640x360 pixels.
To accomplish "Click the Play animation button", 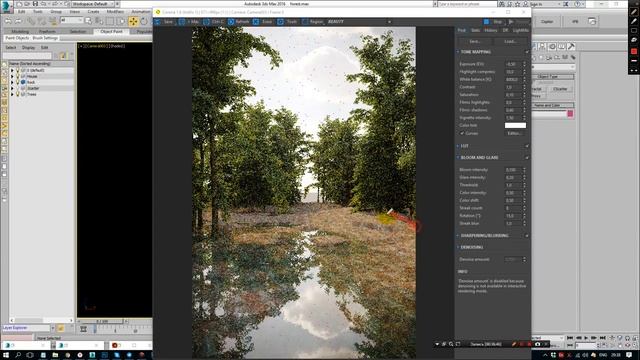I will tap(586, 338).
